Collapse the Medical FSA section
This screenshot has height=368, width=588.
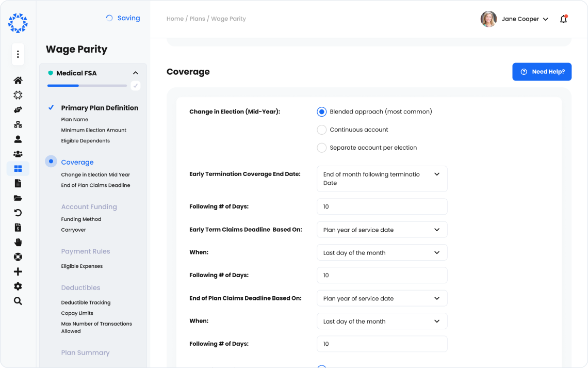[136, 73]
